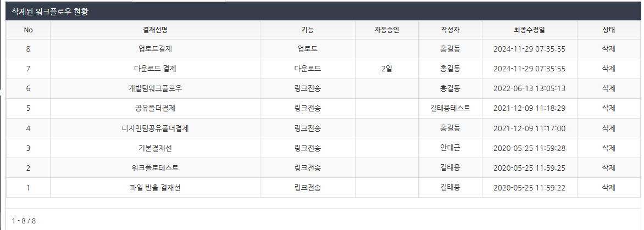Select the 파일 반출 결재선 row

pos(155,187)
